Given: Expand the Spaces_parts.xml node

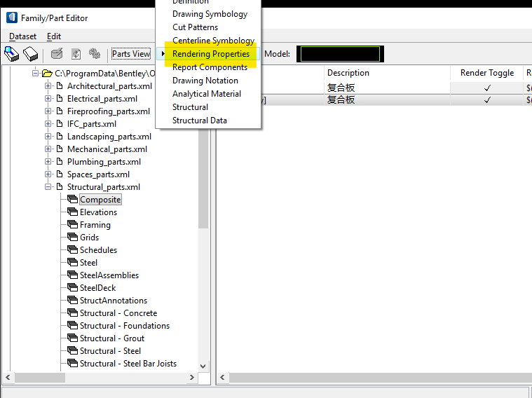Looking at the screenshot, I should tap(48, 174).
